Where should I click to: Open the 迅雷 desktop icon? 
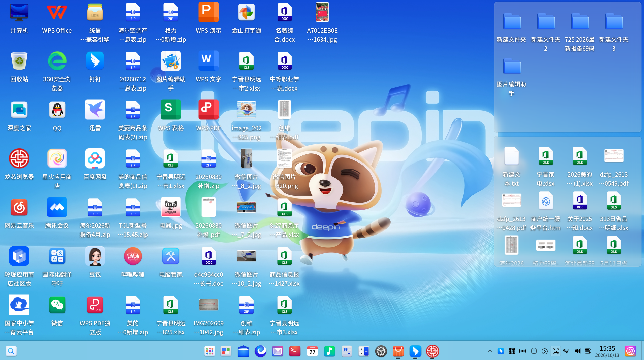[95, 110]
